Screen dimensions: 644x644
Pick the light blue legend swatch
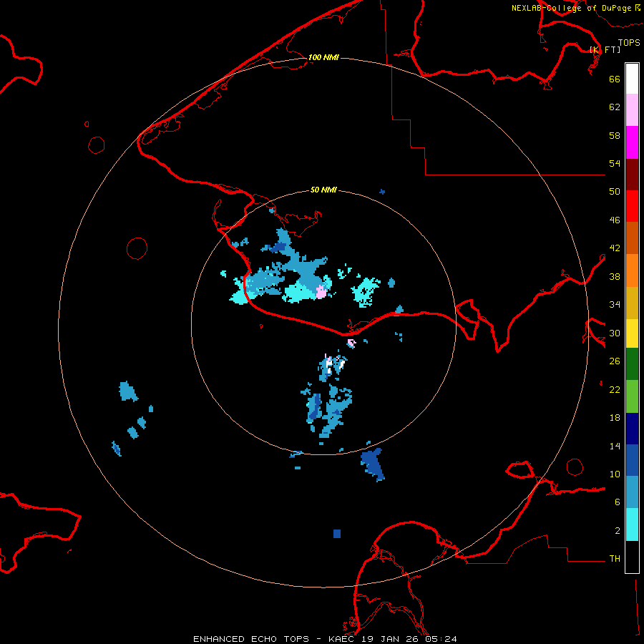click(632, 492)
